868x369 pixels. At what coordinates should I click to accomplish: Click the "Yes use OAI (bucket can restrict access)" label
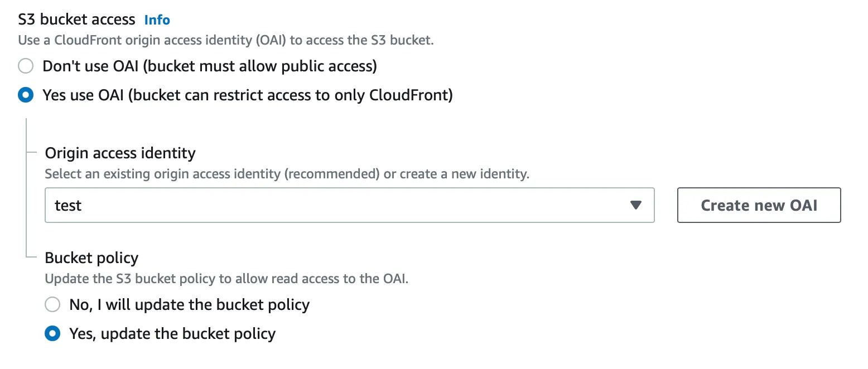(x=248, y=95)
